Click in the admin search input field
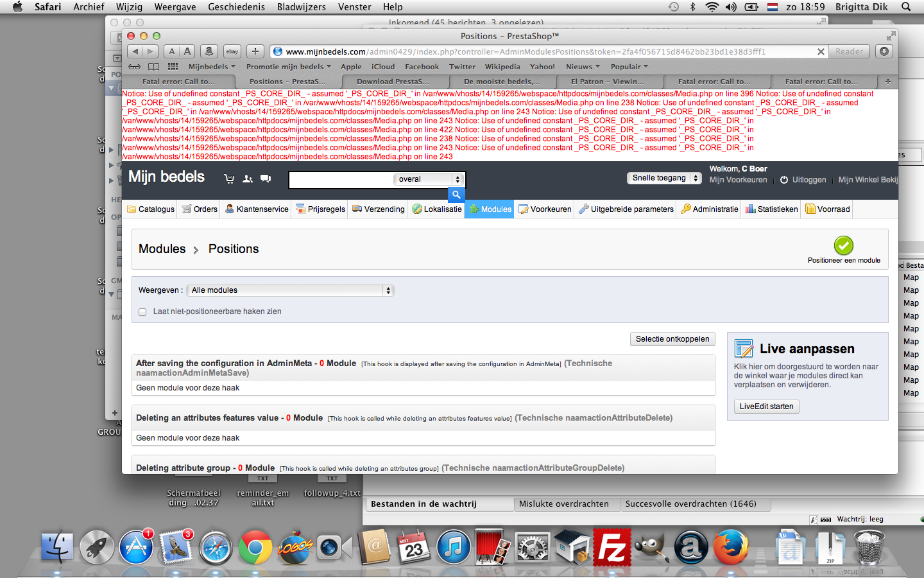 [341, 179]
